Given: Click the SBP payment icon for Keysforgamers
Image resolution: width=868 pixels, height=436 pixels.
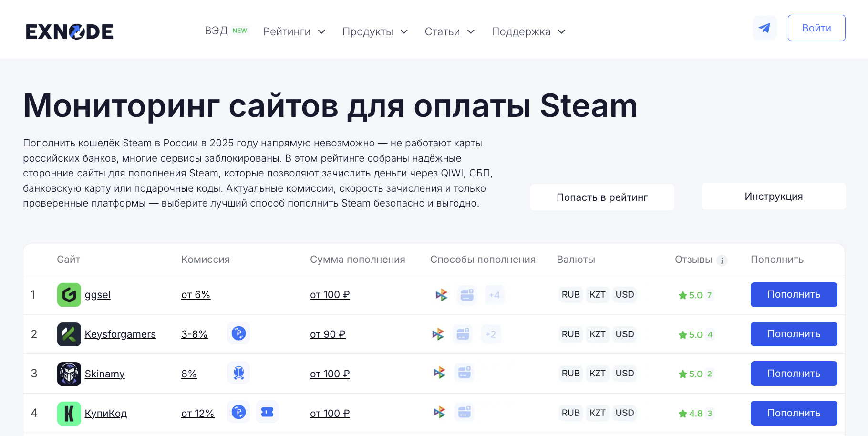Looking at the screenshot, I should [x=438, y=334].
